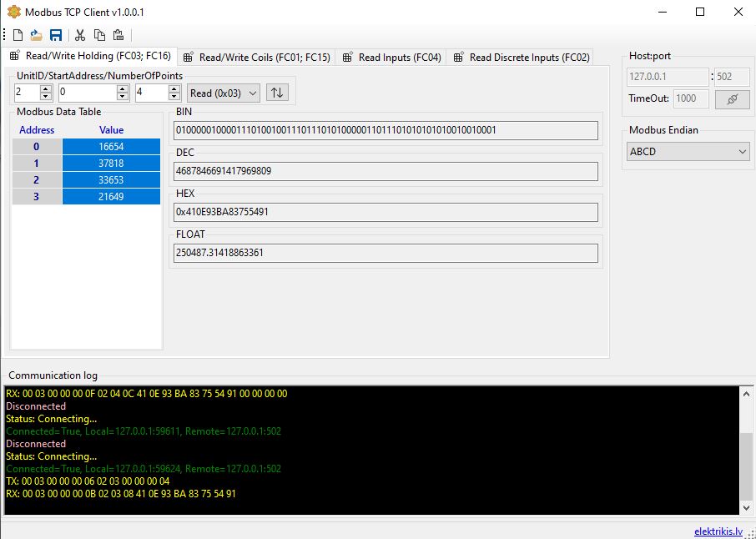The height and width of the screenshot is (539, 756).
Task: Click the Modbus app gear icon in title bar
Action: pyautogui.click(x=14, y=12)
